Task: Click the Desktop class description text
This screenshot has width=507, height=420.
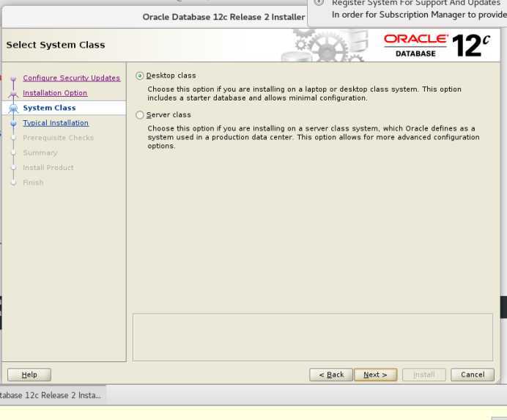Action: tap(304, 94)
